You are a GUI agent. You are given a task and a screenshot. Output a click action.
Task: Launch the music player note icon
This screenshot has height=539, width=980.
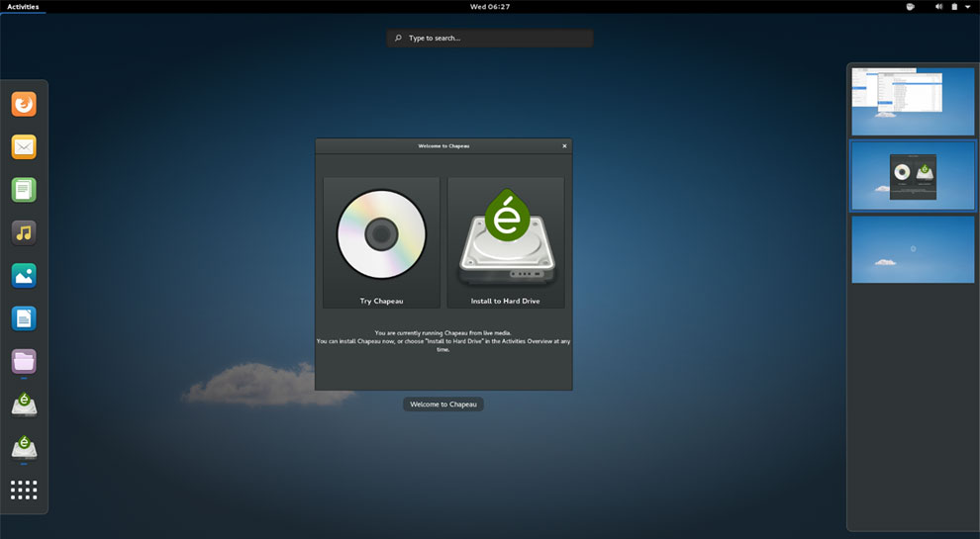pos(24,233)
